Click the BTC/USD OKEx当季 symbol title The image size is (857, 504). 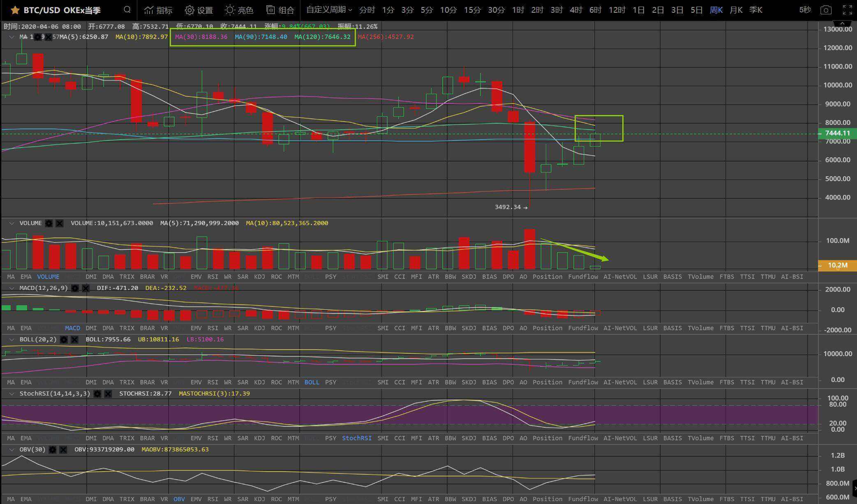pyautogui.click(x=62, y=10)
